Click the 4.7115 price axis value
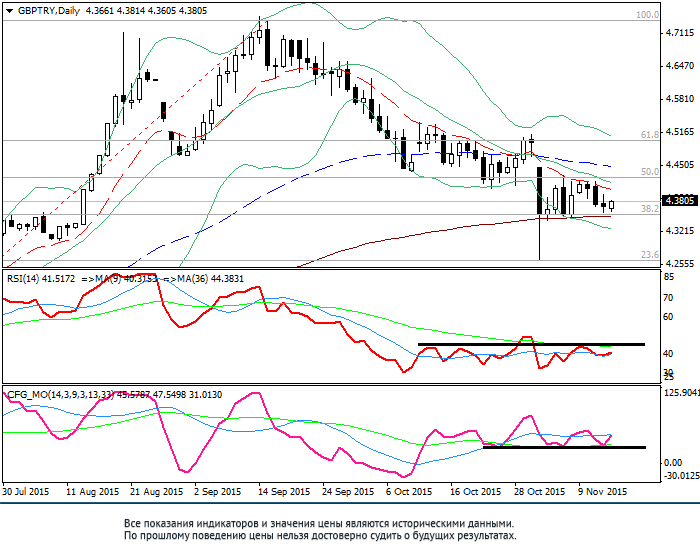The width and height of the screenshot is (700, 552). [x=680, y=33]
